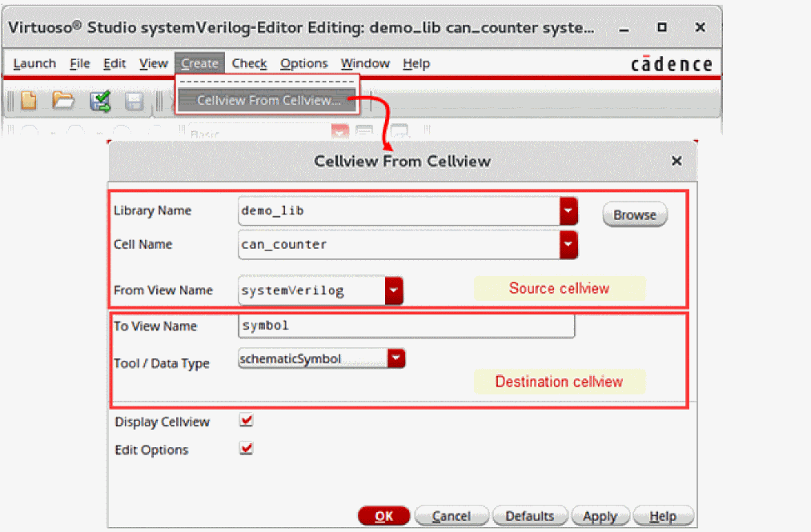
Task: Click the Check and Save toolbar icon
Action: click(100, 102)
